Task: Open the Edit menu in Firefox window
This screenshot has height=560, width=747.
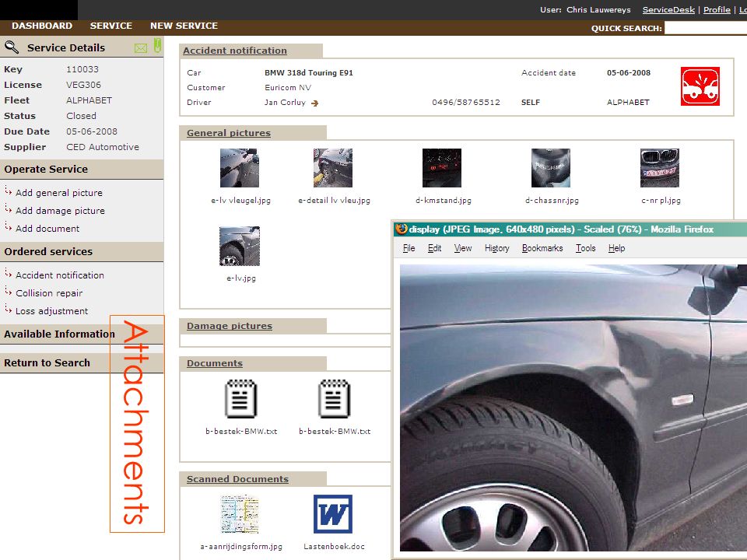Action: (434, 248)
